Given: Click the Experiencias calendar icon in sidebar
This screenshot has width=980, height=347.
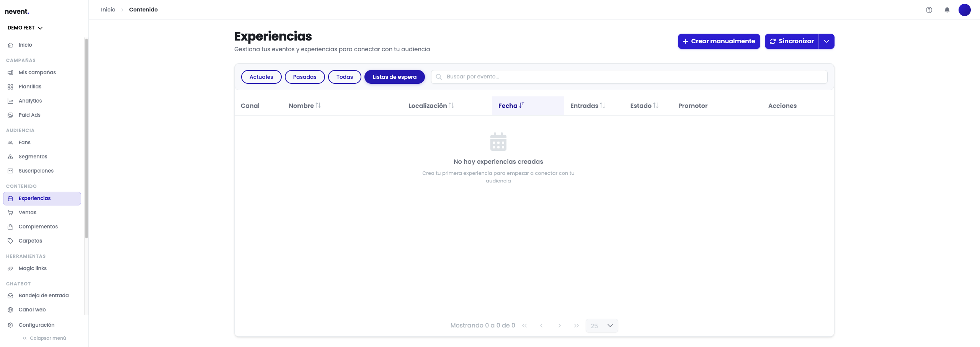Looking at the screenshot, I should pyautogui.click(x=10, y=199).
